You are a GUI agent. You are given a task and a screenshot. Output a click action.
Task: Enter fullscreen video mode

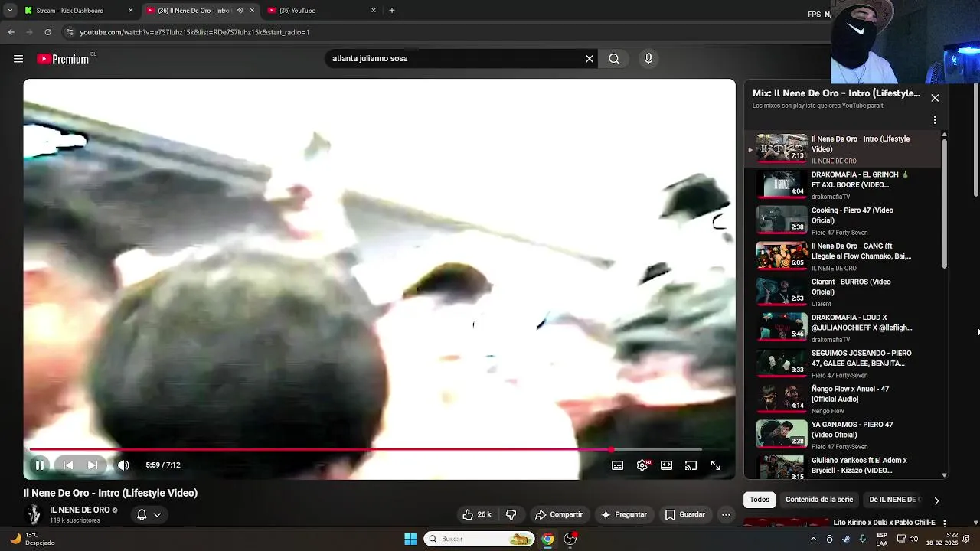[x=715, y=465]
